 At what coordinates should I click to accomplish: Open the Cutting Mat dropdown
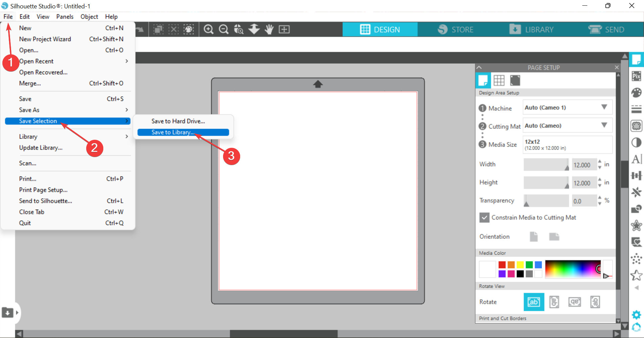[x=568, y=126]
